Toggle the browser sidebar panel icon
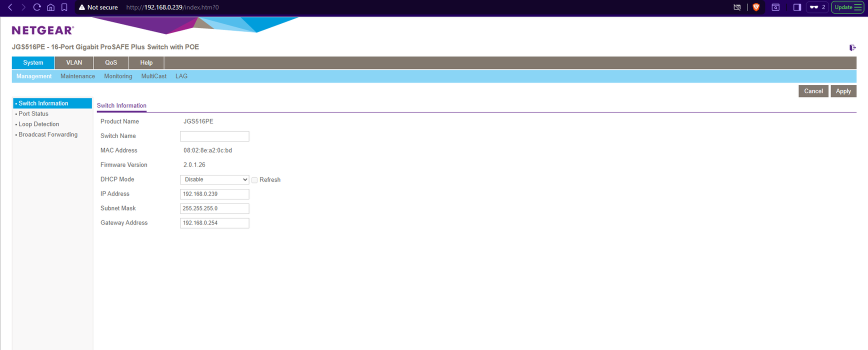Screen dimensions: 868x350 [x=797, y=7]
